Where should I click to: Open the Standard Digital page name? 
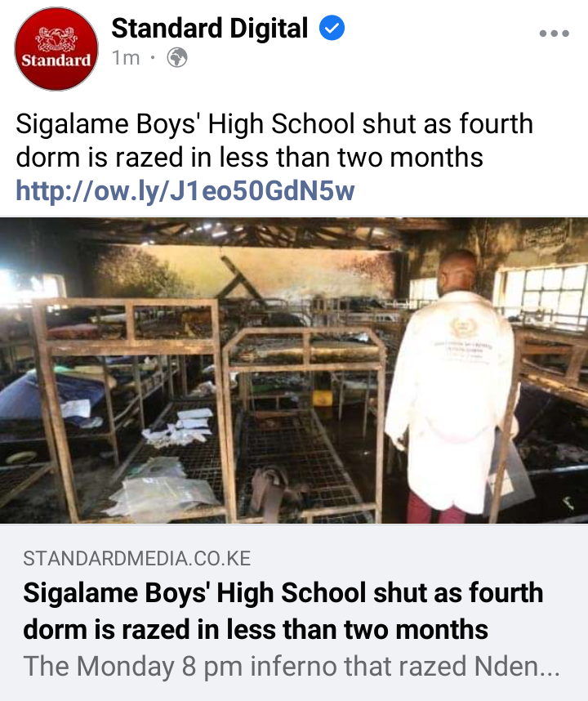pos(210,28)
